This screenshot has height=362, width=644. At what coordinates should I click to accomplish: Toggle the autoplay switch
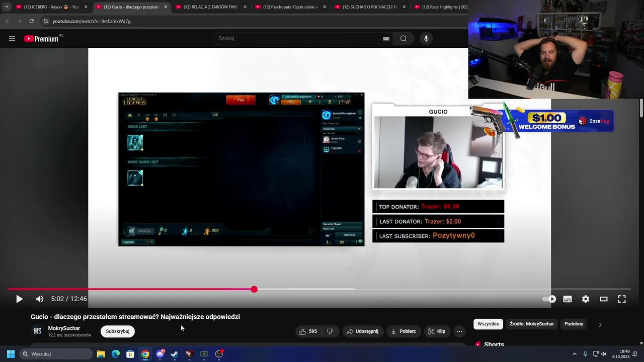(549, 299)
